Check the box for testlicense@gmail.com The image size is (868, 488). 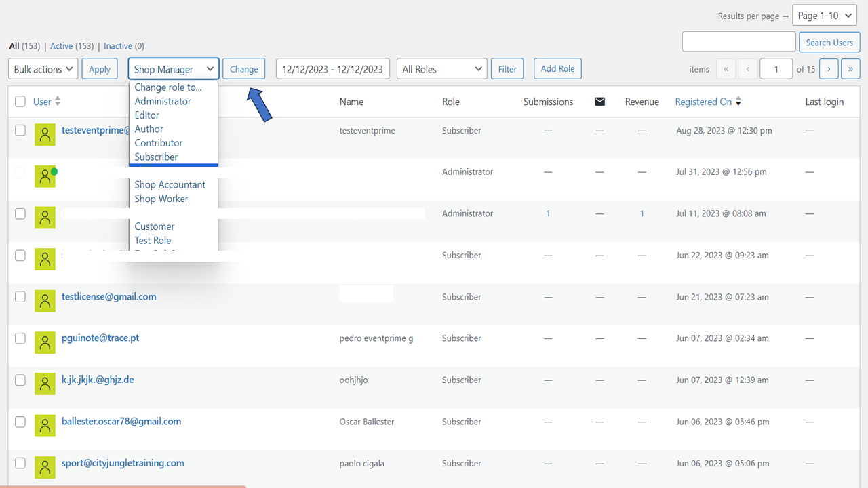20,297
